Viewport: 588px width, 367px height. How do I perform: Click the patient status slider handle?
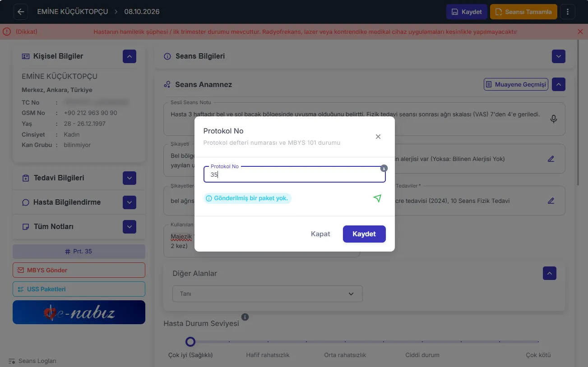(x=190, y=342)
